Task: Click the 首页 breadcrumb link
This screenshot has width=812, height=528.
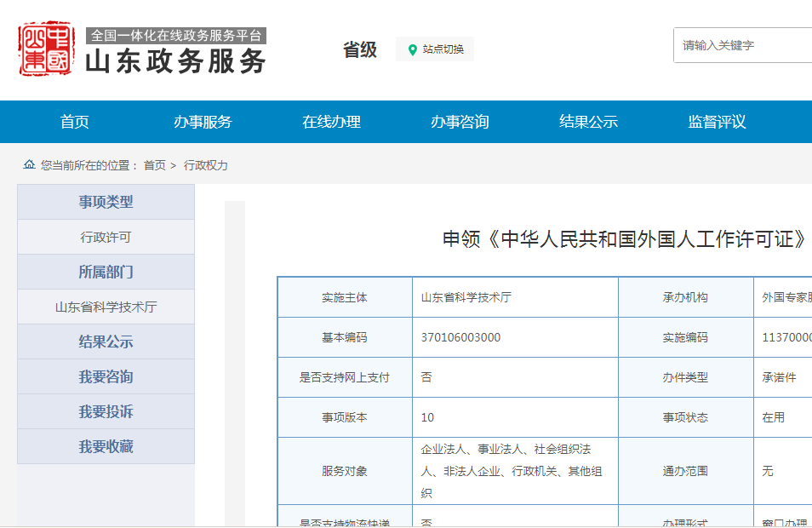Action: (154, 165)
